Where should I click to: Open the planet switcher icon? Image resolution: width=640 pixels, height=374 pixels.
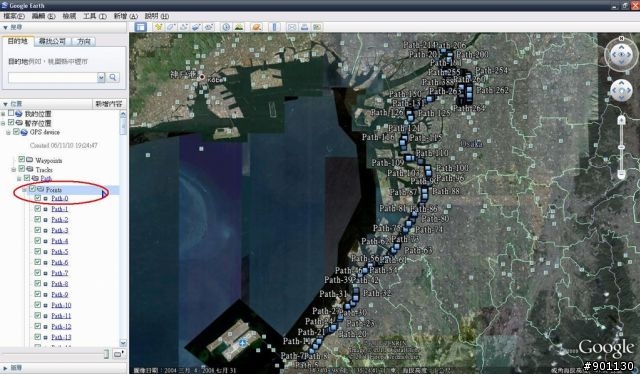257,27
